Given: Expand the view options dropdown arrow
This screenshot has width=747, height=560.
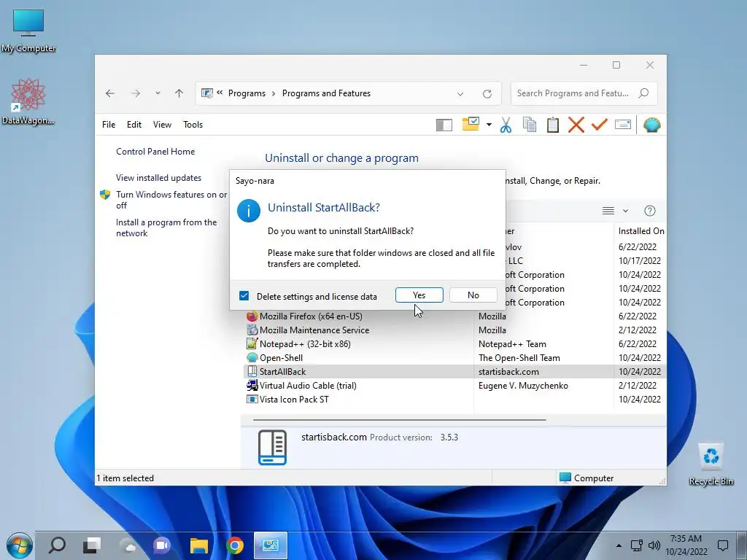Looking at the screenshot, I should tap(625, 211).
